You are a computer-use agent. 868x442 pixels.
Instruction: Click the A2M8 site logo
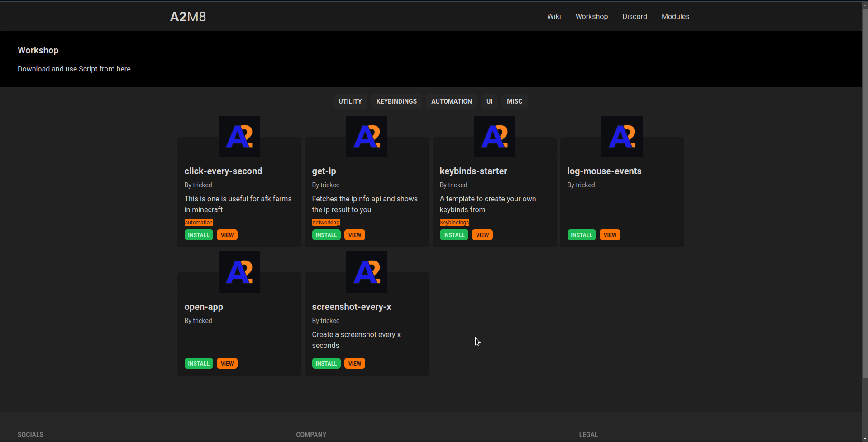[188, 17]
